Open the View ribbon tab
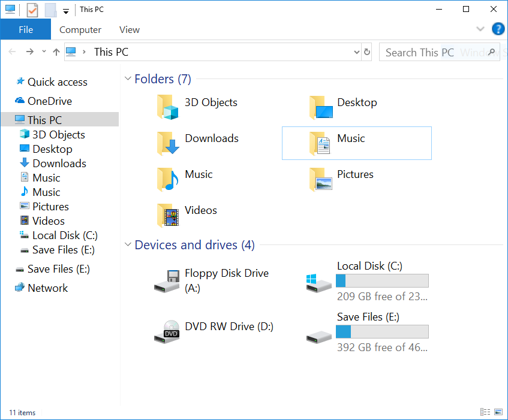 click(130, 29)
